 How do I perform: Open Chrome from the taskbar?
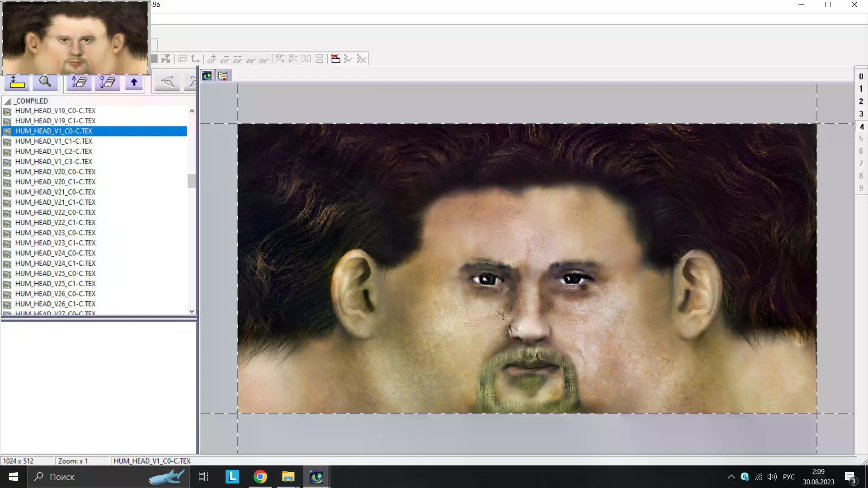click(260, 477)
